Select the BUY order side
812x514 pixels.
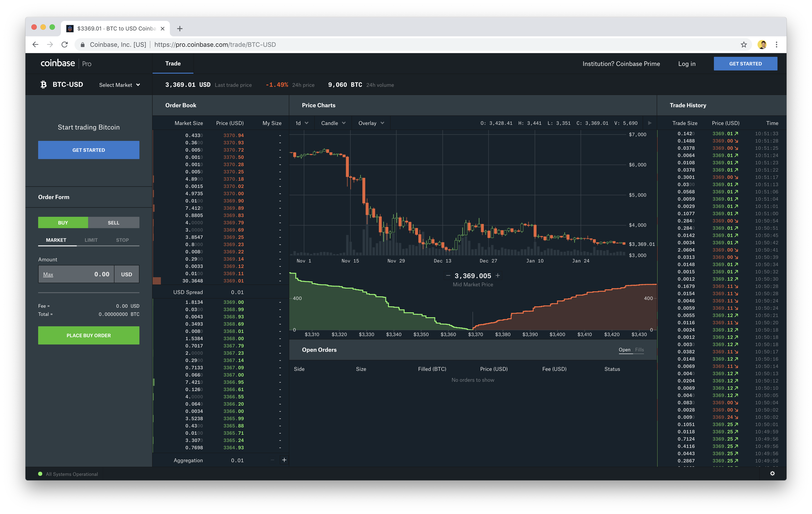(63, 223)
